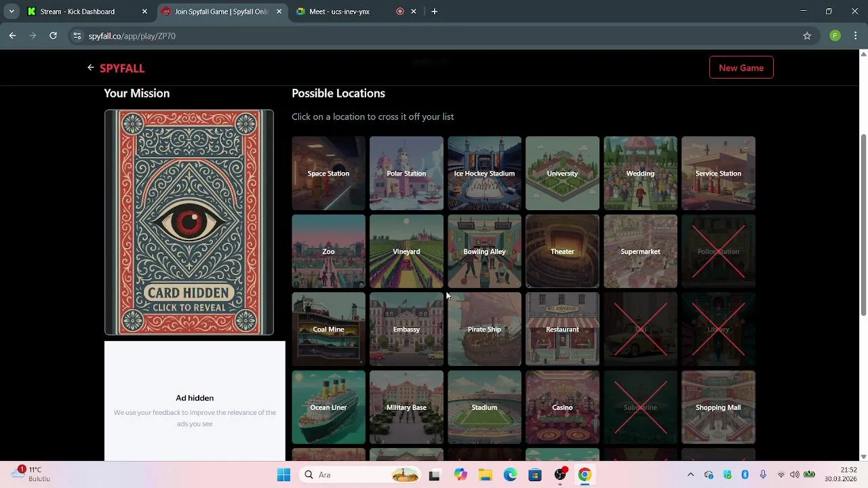Screen dimensions: 868x488
Task: Open the volume tray icon
Action: pos(795,474)
